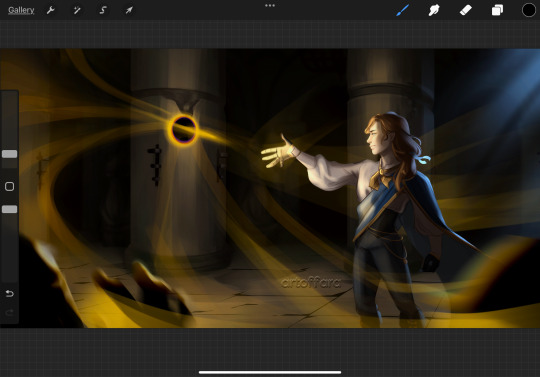
Task: Undo the last stroke
Action: pos(10,293)
